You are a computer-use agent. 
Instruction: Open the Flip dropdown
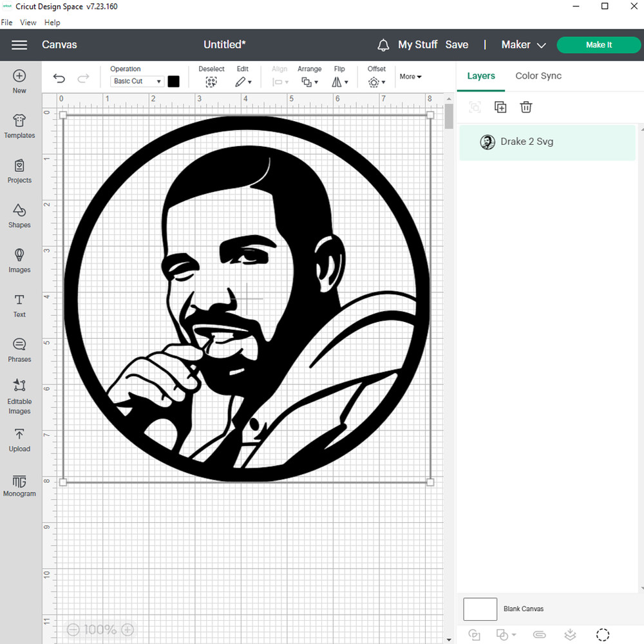(x=339, y=82)
